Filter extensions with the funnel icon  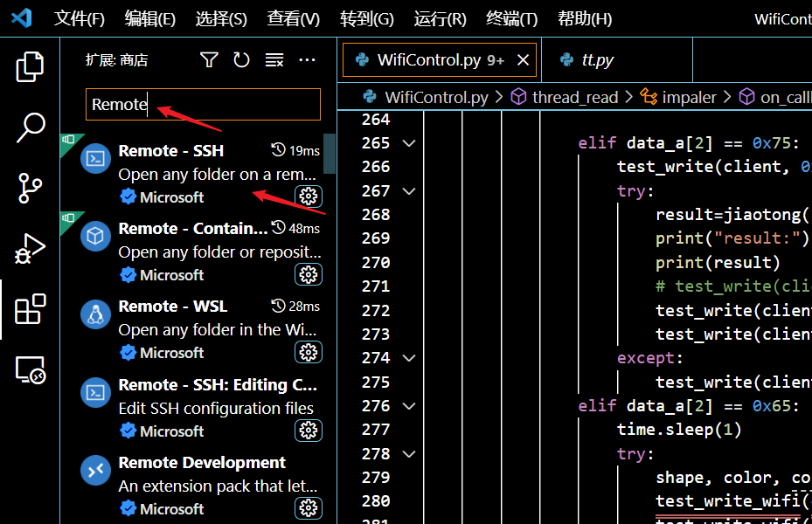point(209,60)
